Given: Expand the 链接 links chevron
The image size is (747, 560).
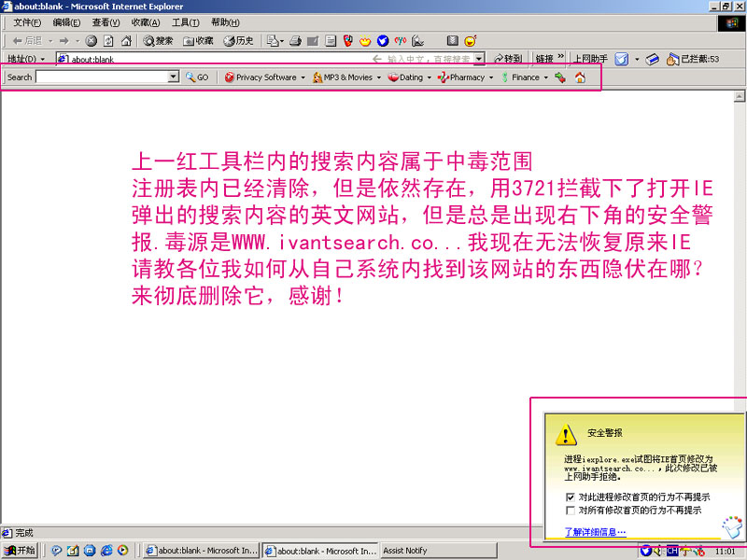Looking at the screenshot, I should pyautogui.click(x=561, y=57).
